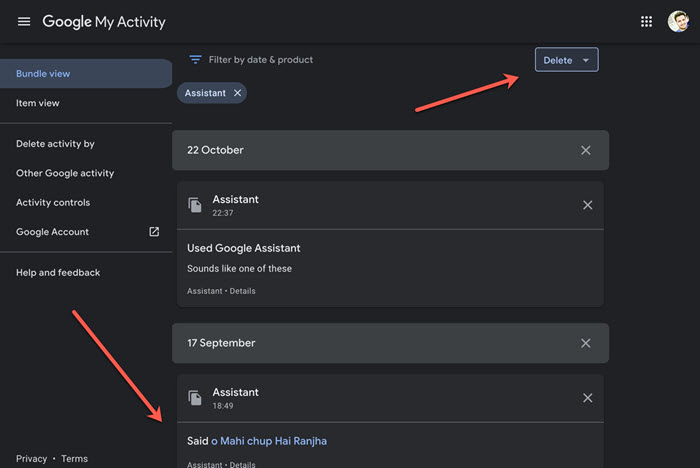Open external link icon beside Google Account
Image resolution: width=700 pixels, height=468 pixels.
pyautogui.click(x=154, y=231)
